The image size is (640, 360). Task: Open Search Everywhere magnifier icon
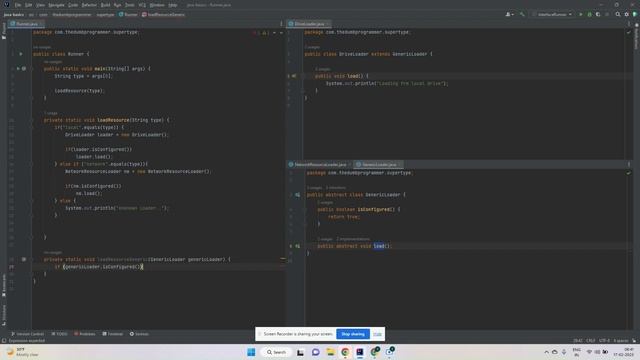coord(618,14)
